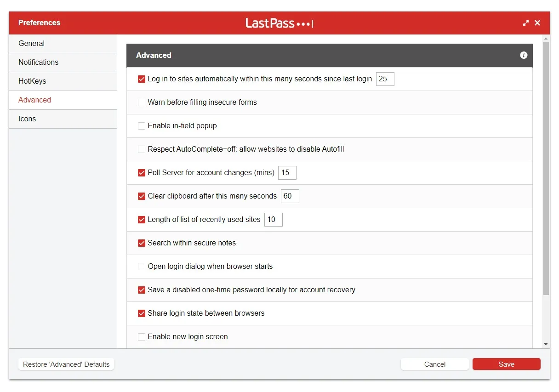Click Restore 'Advanced' Defaults button
The image size is (559, 392).
click(66, 364)
